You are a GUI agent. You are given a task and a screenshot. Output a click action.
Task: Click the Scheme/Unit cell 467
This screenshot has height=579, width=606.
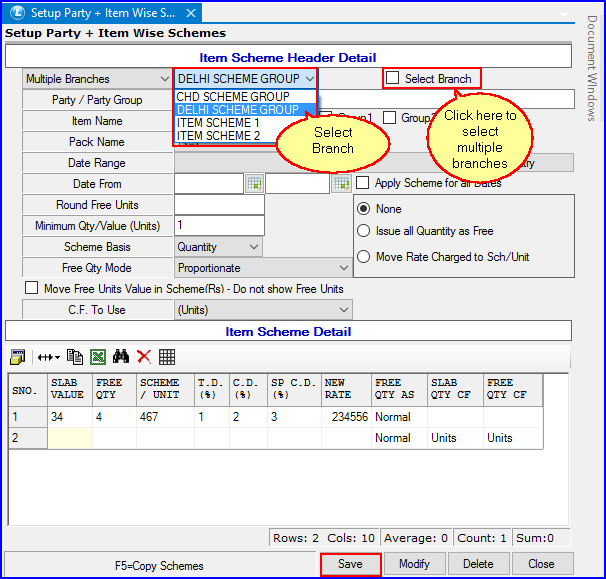tap(165, 417)
